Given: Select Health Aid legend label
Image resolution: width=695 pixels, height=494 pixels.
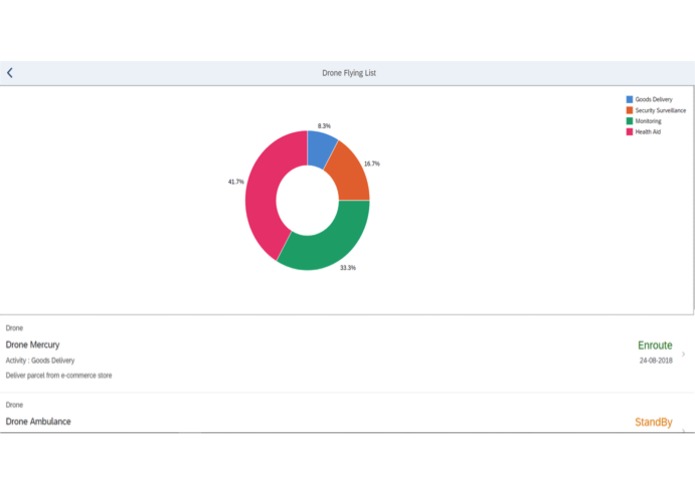Looking at the screenshot, I should click(648, 132).
